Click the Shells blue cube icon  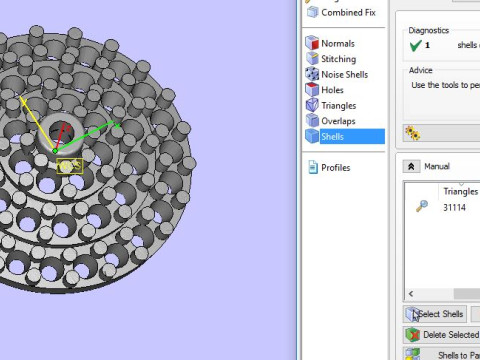[x=312, y=136]
